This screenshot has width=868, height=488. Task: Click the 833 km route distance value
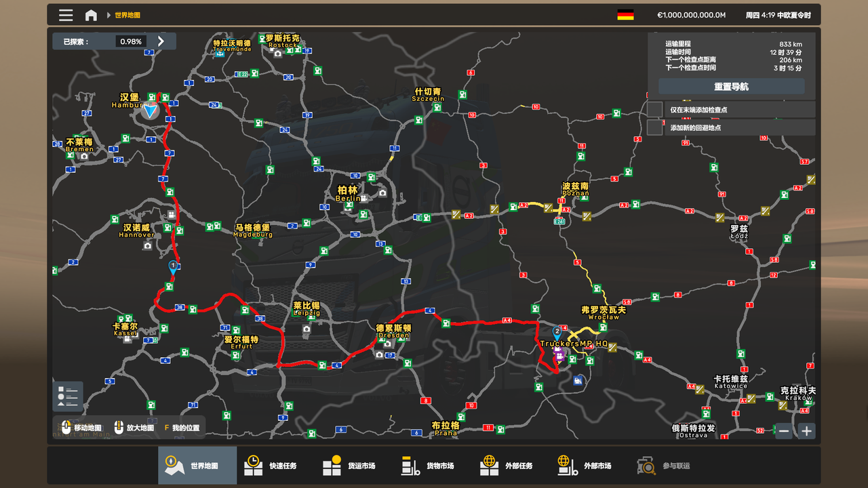[791, 44]
